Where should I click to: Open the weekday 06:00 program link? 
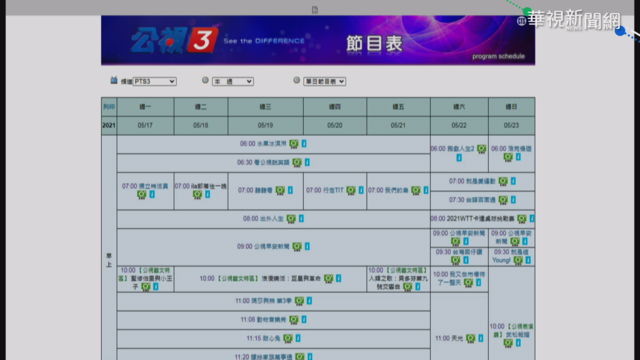[x=263, y=144]
